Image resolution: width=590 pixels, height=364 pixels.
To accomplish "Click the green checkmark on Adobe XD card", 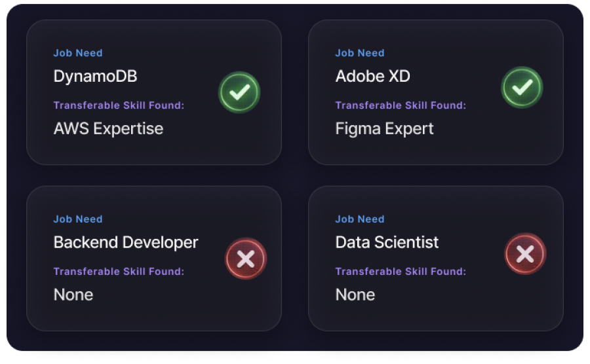I will pyautogui.click(x=522, y=88).
